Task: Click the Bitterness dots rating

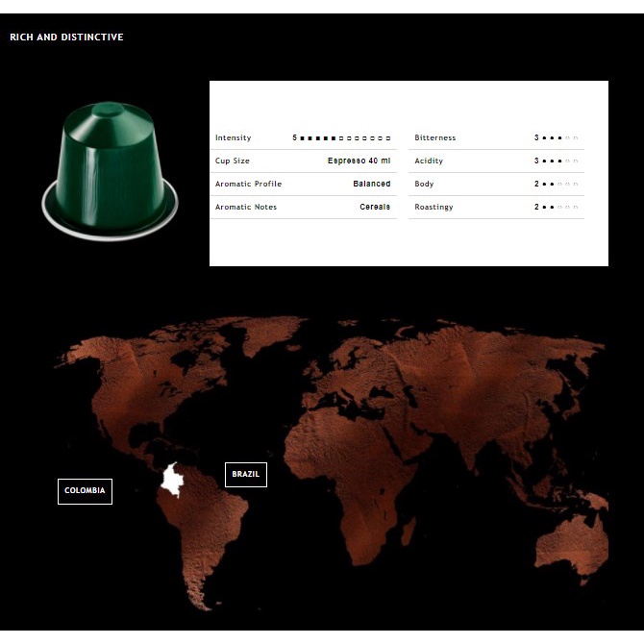Action: [x=559, y=138]
